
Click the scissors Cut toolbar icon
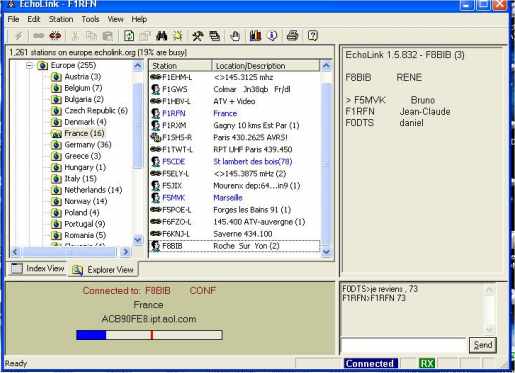coord(75,36)
